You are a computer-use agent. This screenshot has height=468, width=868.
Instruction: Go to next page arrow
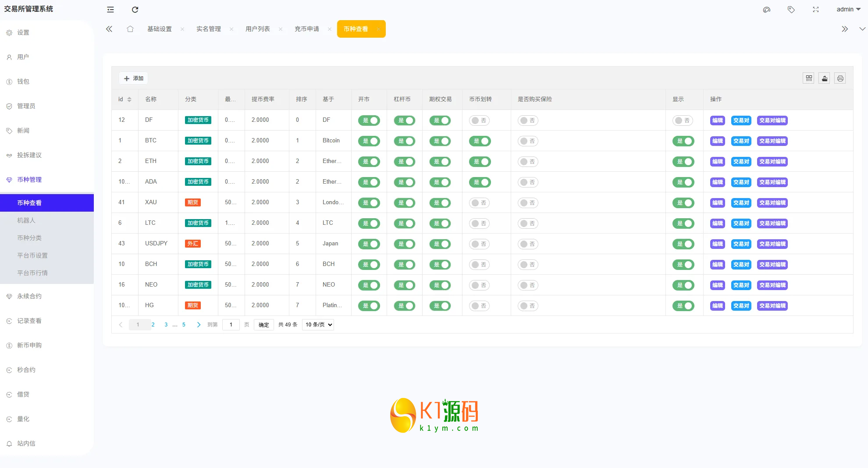(x=199, y=325)
